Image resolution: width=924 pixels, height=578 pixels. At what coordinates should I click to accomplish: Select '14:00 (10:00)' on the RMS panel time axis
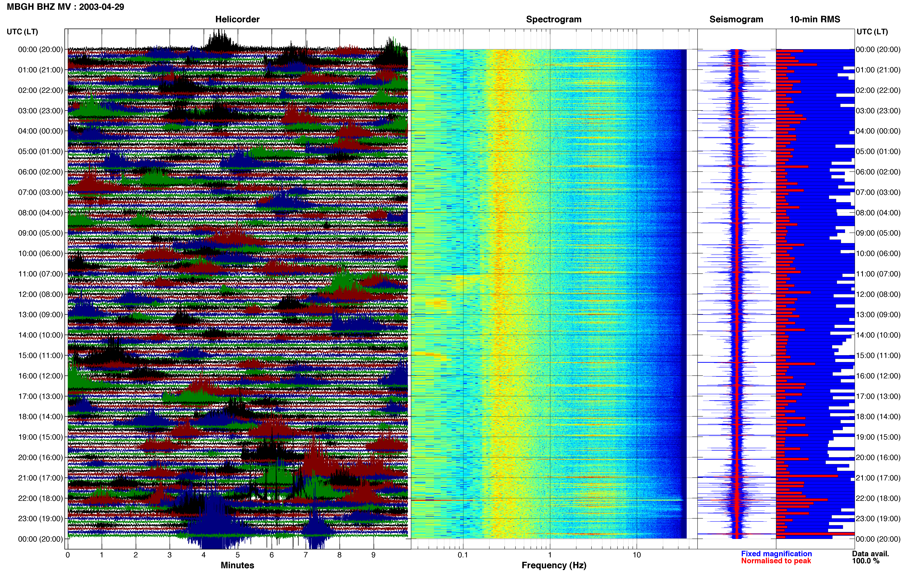pos(878,335)
